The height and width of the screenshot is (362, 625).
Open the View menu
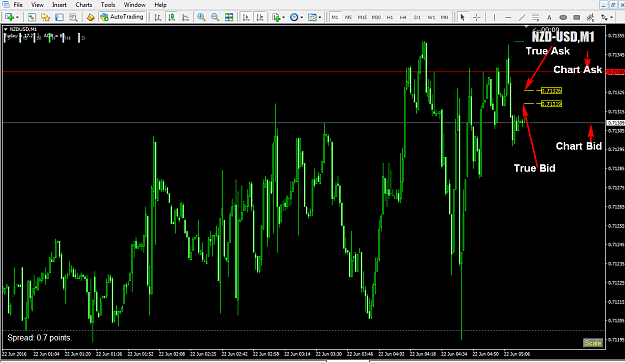coord(37,5)
